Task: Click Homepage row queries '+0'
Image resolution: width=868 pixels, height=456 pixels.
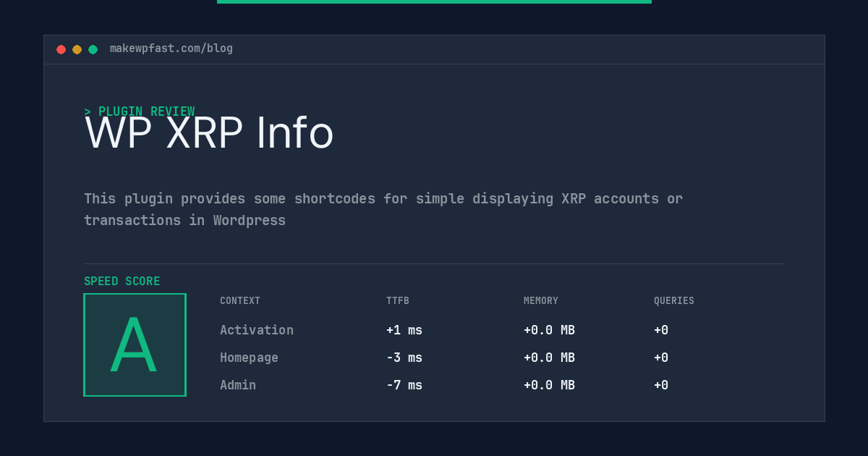Action: tap(661, 358)
